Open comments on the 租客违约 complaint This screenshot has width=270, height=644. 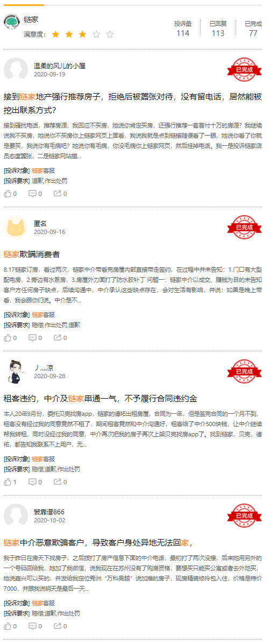point(35,482)
